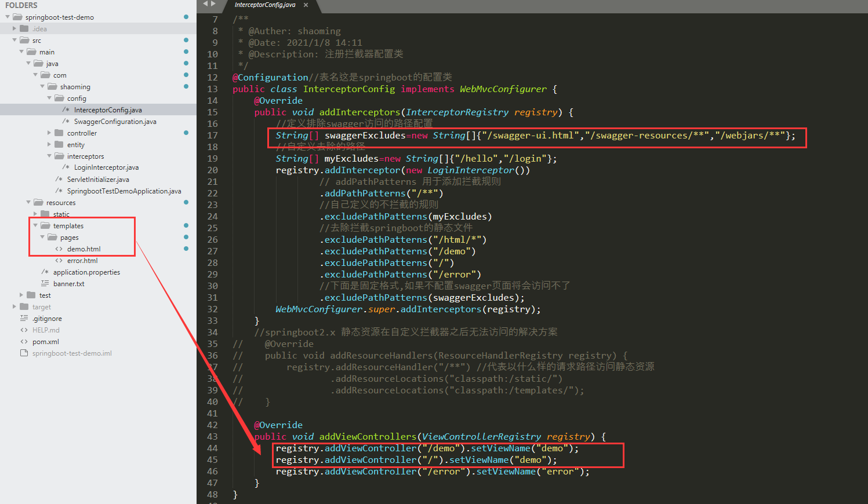Image resolution: width=868 pixels, height=504 pixels.
Task: Click the src folder icon
Action: tap(24, 40)
